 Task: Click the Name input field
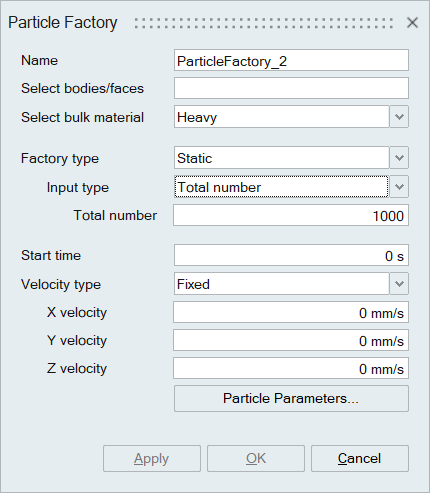point(291,60)
